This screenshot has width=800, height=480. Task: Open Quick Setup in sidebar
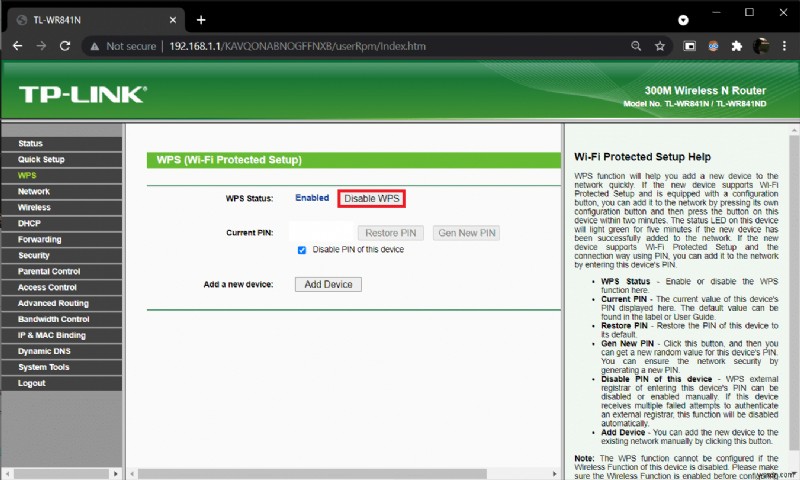62,159
